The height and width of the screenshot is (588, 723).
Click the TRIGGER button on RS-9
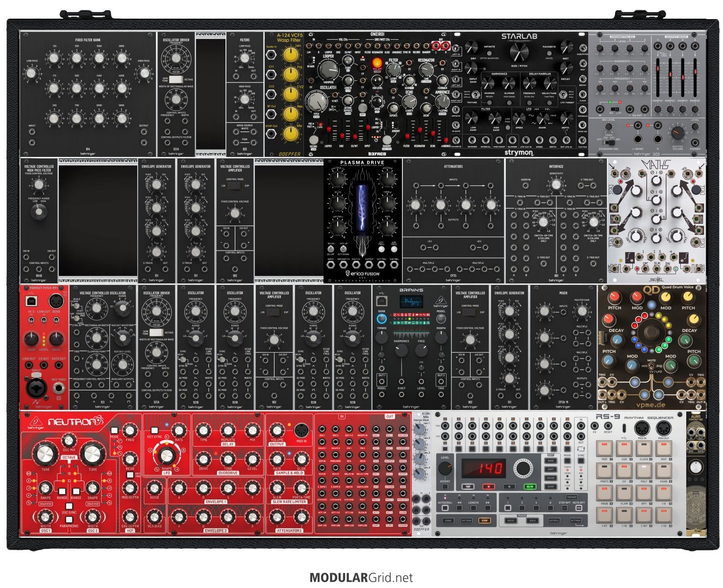pos(572,497)
